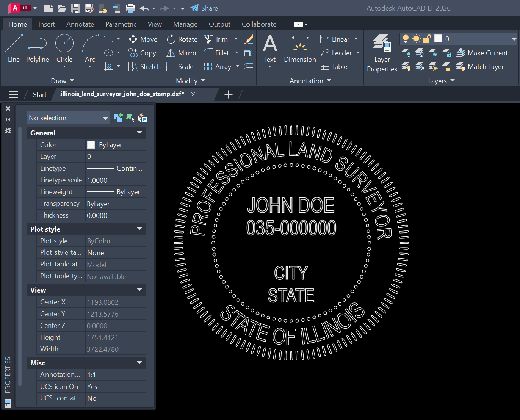This screenshot has height=420, width=520.
Task: Switch to the Parametric tab
Action: [x=121, y=24]
